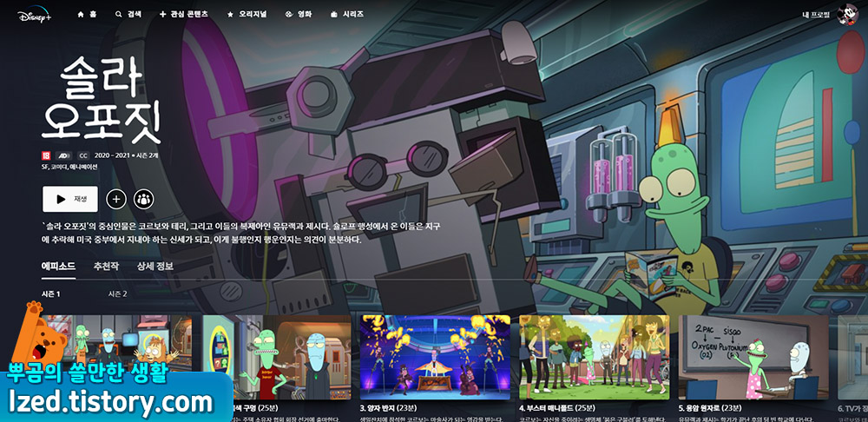Screen dimensions: 868x422
Task: Open the 오리지널 section
Action: [247, 15]
